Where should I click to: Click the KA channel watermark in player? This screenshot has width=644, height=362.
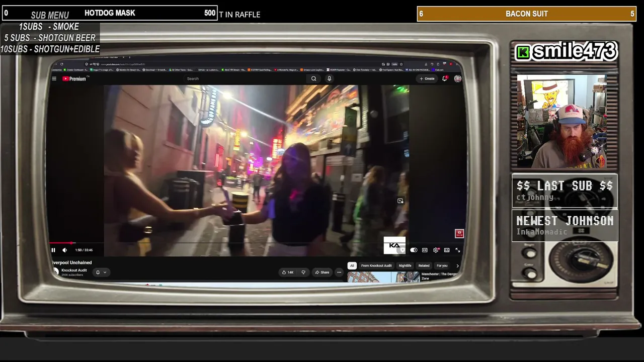[x=394, y=245]
